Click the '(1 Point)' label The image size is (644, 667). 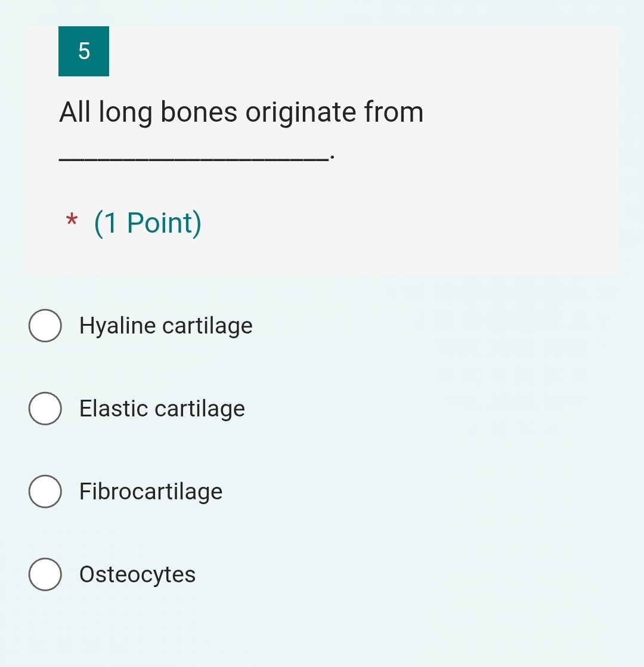[148, 223]
